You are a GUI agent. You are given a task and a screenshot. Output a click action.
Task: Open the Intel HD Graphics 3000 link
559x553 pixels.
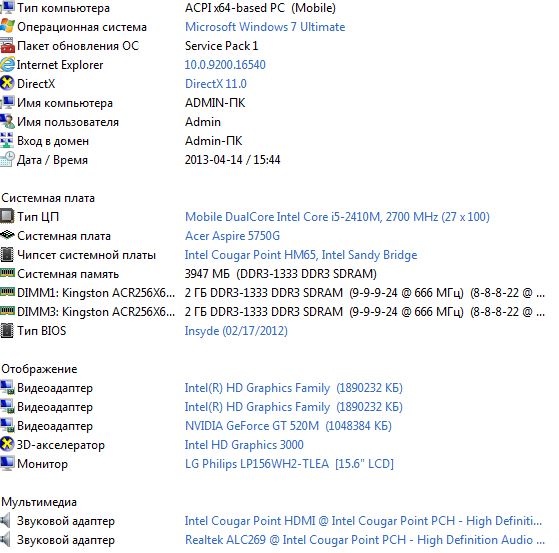[x=244, y=445]
